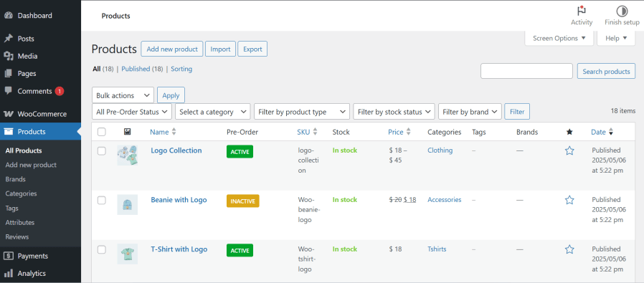
Task: Click the Price column sort arrows
Action: (x=408, y=132)
